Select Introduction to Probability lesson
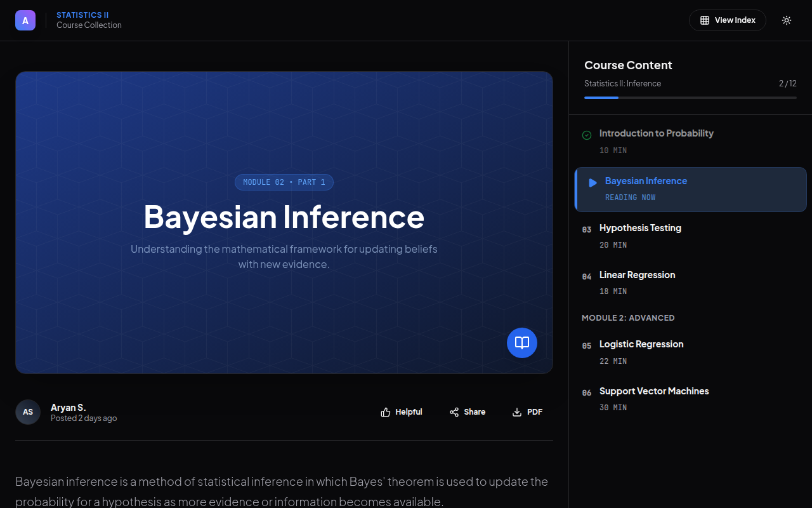This screenshot has height=508, width=812. [x=656, y=133]
